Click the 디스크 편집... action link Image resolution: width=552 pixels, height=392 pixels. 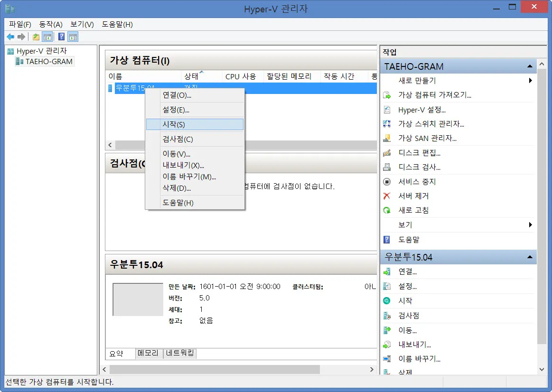click(x=419, y=153)
